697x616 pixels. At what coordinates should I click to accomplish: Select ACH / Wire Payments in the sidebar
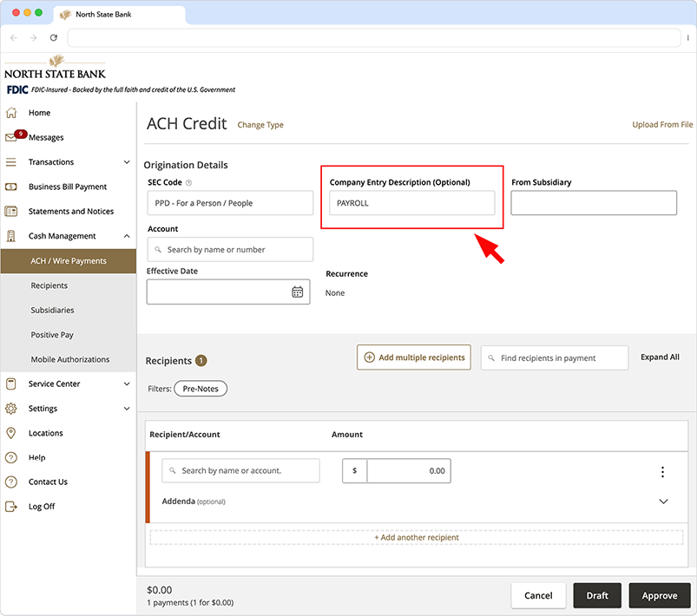click(x=68, y=259)
